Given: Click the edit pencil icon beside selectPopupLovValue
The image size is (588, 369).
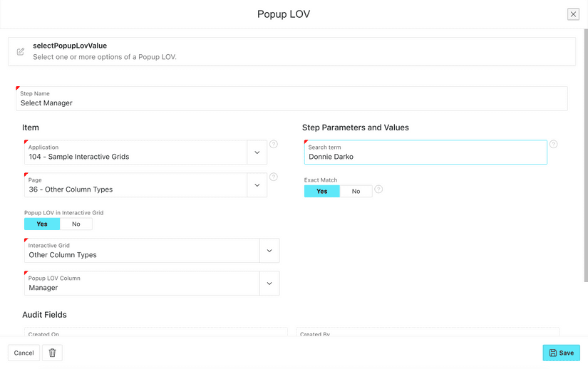Looking at the screenshot, I should click(x=21, y=51).
